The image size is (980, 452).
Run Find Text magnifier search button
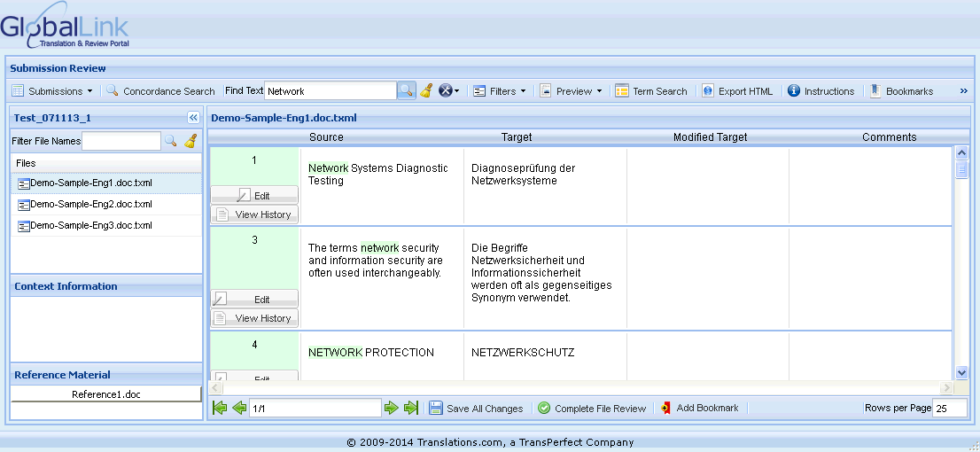(x=406, y=91)
